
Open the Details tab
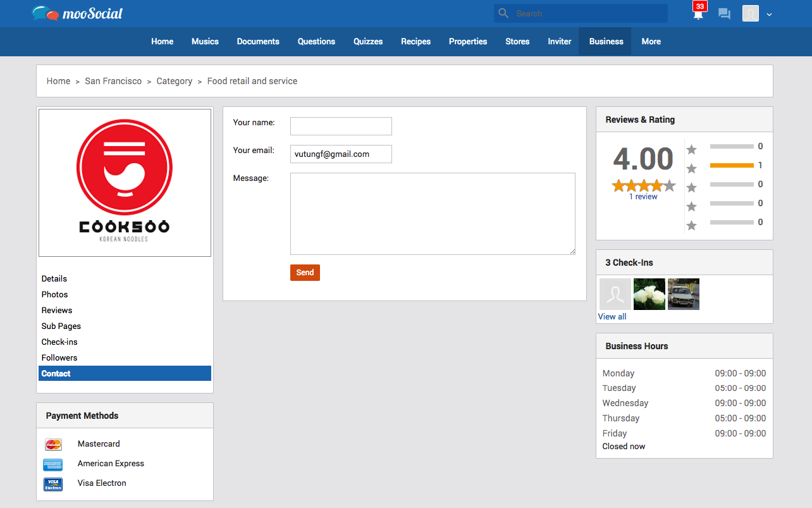pyautogui.click(x=54, y=278)
